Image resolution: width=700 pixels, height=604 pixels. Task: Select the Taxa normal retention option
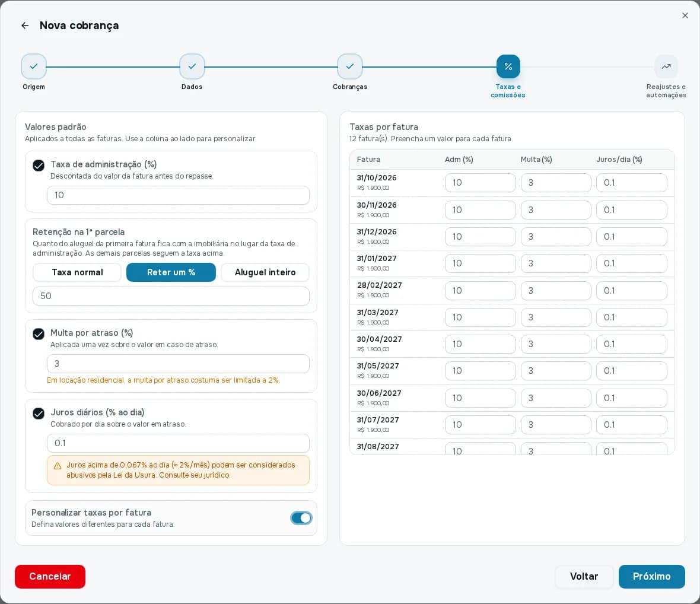(x=77, y=272)
